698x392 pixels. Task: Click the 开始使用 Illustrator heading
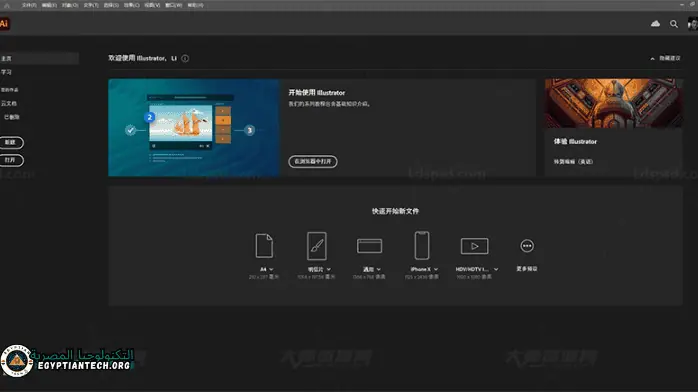click(x=317, y=93)
